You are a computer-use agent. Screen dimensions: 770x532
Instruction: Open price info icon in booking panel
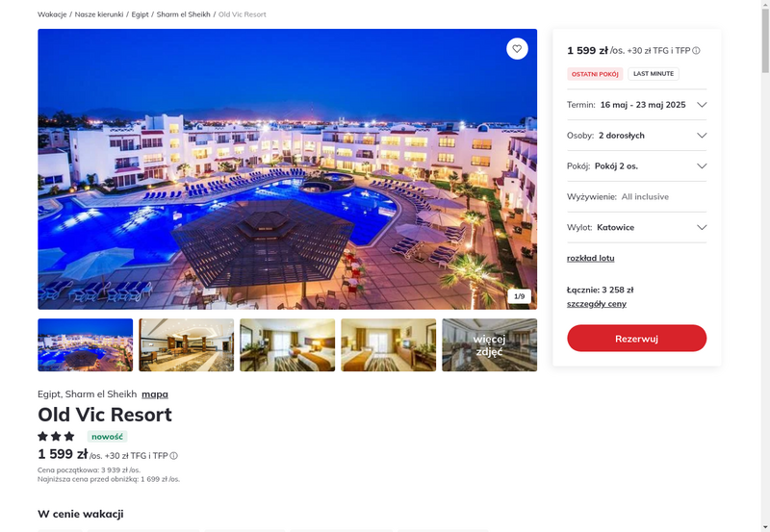tap(696, 51)
